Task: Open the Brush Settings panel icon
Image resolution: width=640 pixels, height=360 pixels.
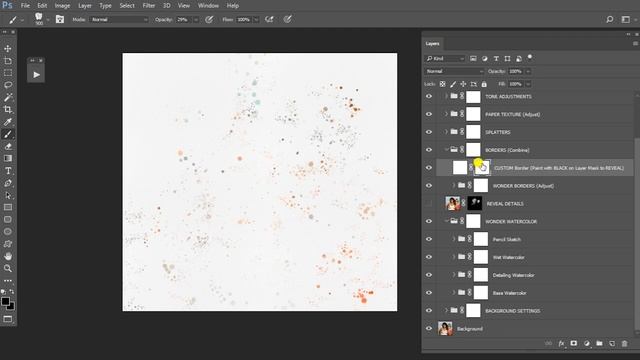Action: click(60, 19)
